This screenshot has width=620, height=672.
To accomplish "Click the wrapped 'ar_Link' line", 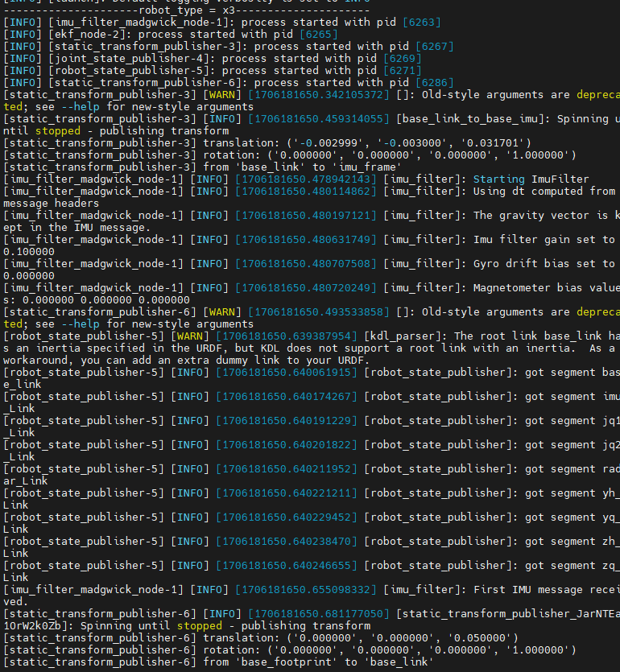I will (x=25, y=480).
